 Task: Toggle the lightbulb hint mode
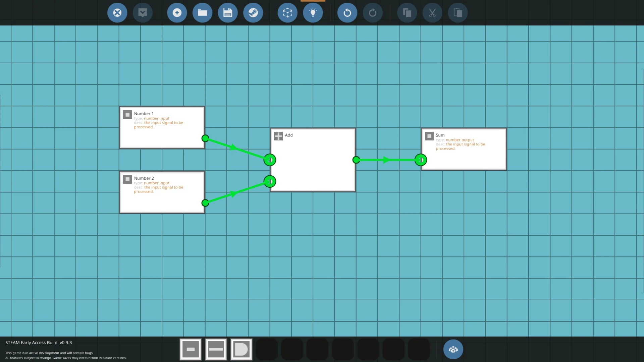click(x=313, y=13)
